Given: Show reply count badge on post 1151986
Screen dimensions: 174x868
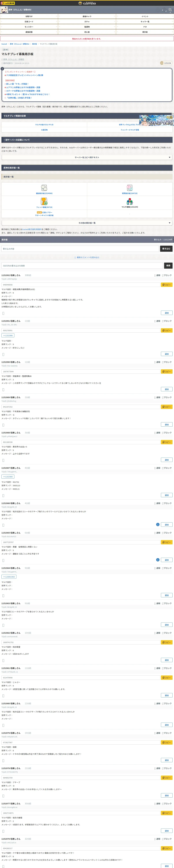Looking at the screenshot, I should (x=158, y=525).
